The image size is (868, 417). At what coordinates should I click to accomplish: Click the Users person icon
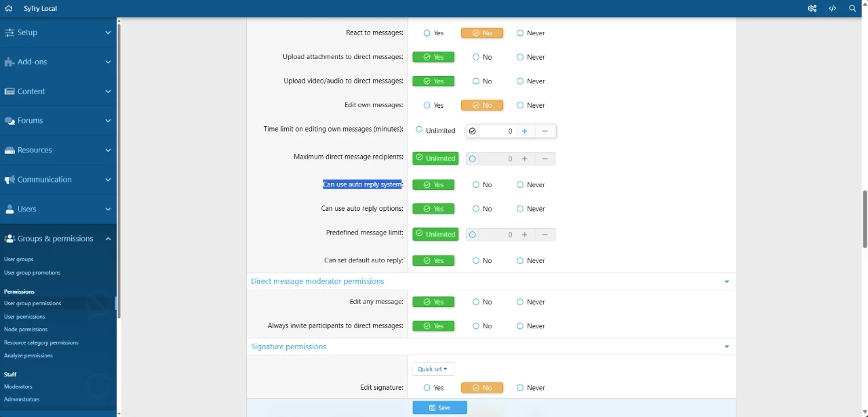point(9,209)
